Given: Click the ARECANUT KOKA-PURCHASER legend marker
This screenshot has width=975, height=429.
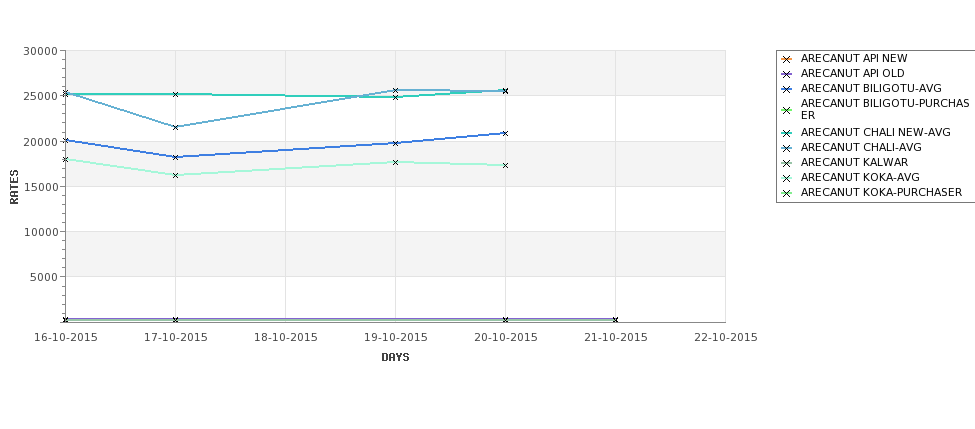Looking at the screenshot, I should pos(787,193).
